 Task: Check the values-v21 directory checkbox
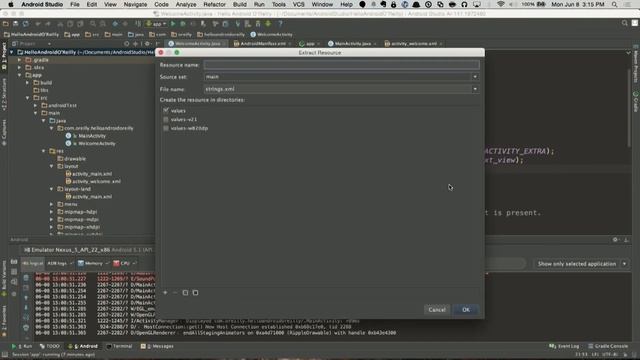tap(166, 120)
